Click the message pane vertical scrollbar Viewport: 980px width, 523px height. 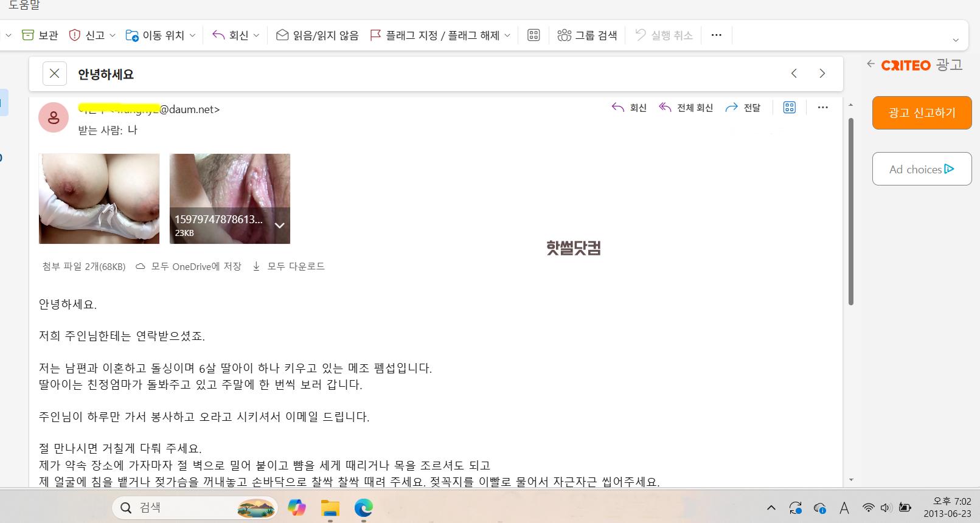(850, 212)
